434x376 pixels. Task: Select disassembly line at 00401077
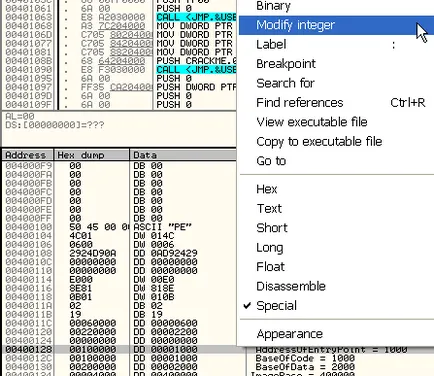click(119, 43)
